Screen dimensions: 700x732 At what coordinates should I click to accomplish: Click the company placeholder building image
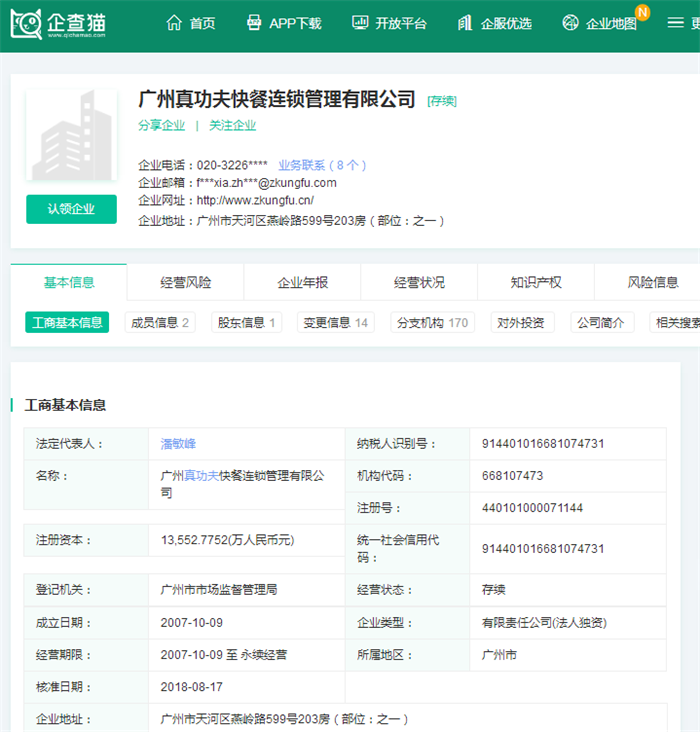[x=71, y=135]
